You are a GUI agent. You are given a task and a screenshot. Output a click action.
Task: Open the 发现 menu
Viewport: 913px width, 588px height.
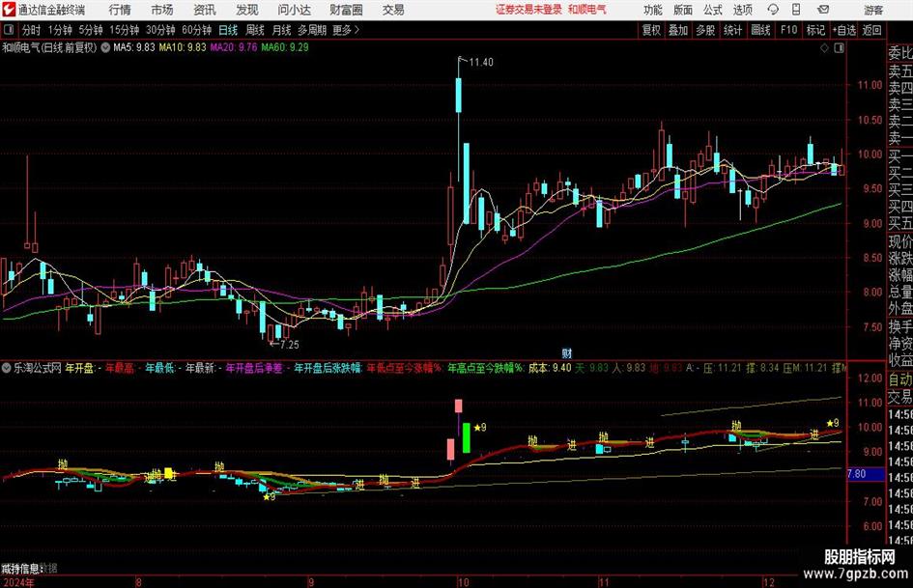[247, 10]
